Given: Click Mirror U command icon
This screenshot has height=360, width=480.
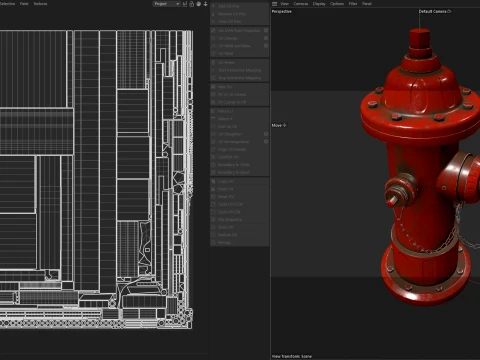Looking at the screenshot, I should pos(214,111).
